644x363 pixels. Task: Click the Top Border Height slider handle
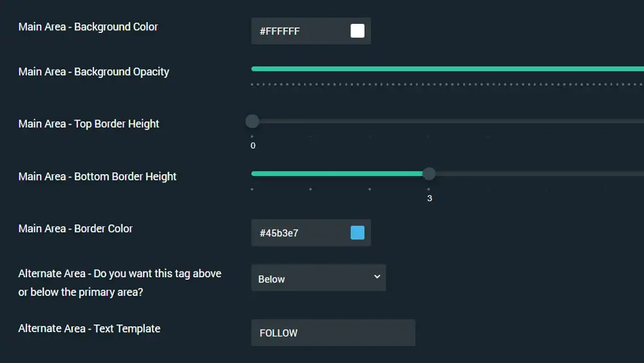[x=252, y=121]
